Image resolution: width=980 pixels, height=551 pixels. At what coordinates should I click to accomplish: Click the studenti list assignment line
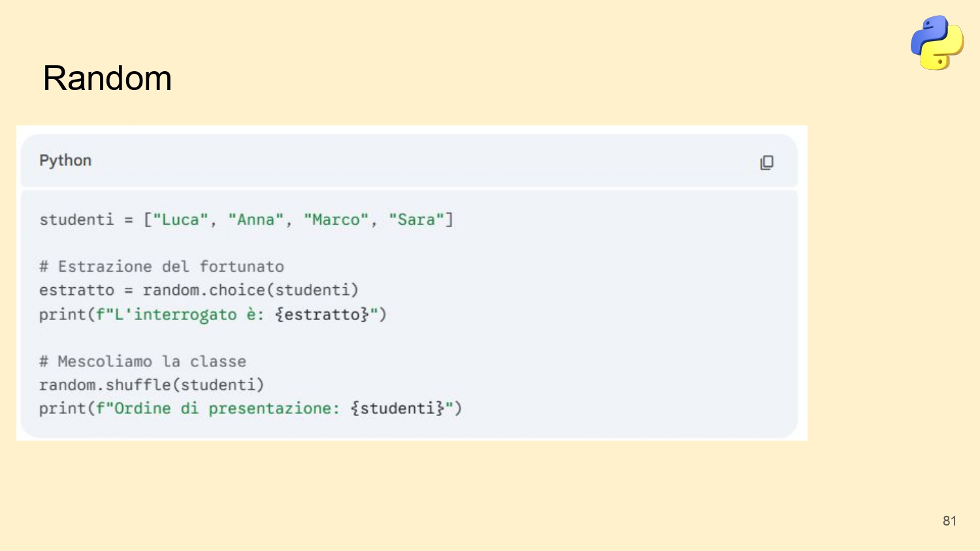pos(246,219)
